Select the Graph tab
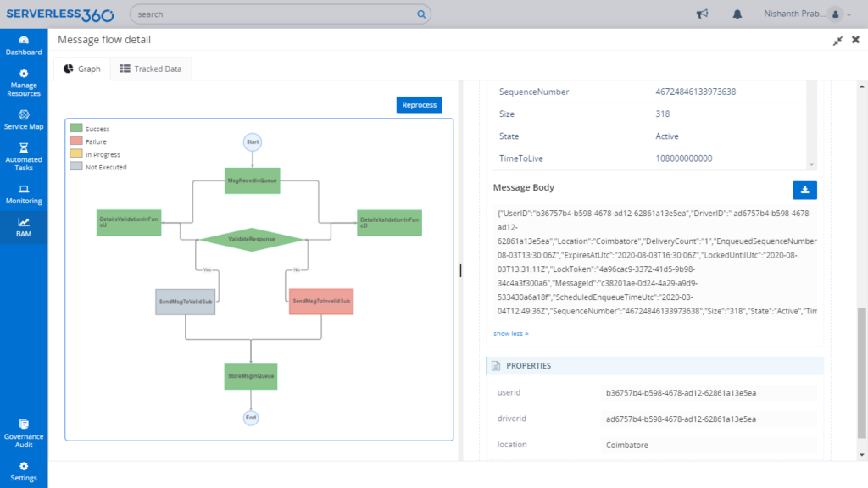The width and height of the screenshot is (868, 488). [82, 69]
